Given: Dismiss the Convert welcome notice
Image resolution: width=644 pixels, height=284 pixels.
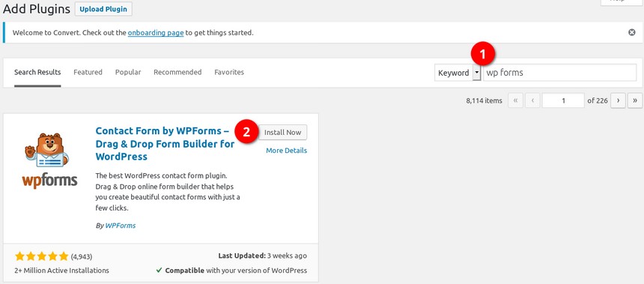Looking at the screenshot, I should [632, 32].
